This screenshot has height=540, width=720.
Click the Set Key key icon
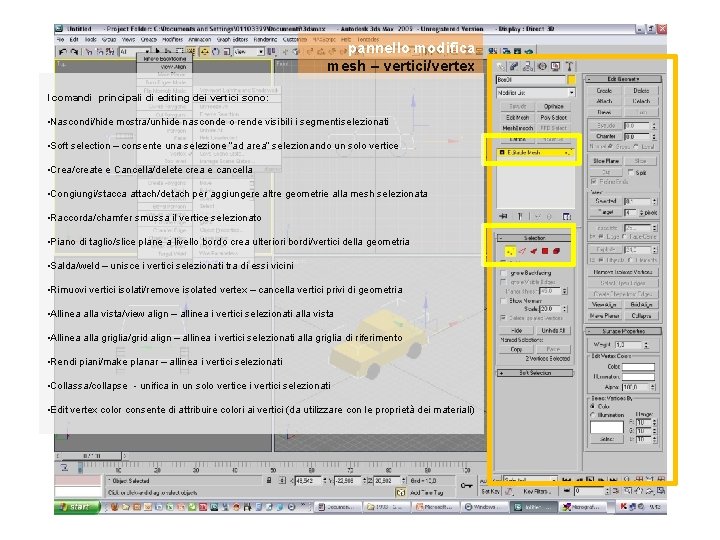point(467,485)
